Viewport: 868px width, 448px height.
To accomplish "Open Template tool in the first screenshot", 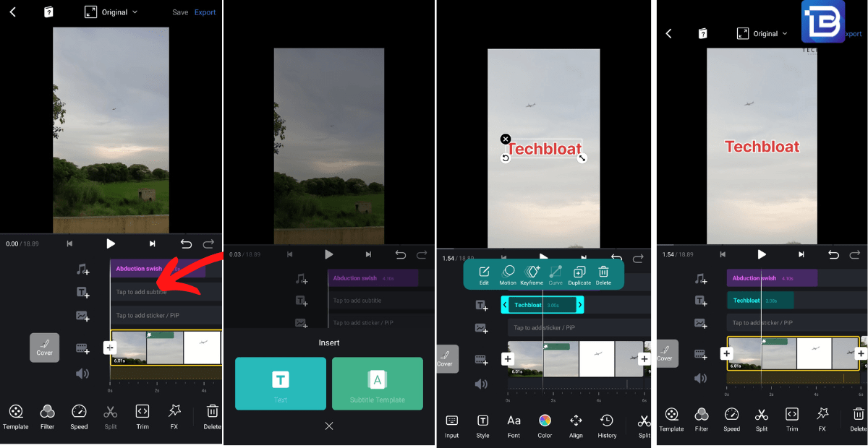I will click(x=15, y=417).
